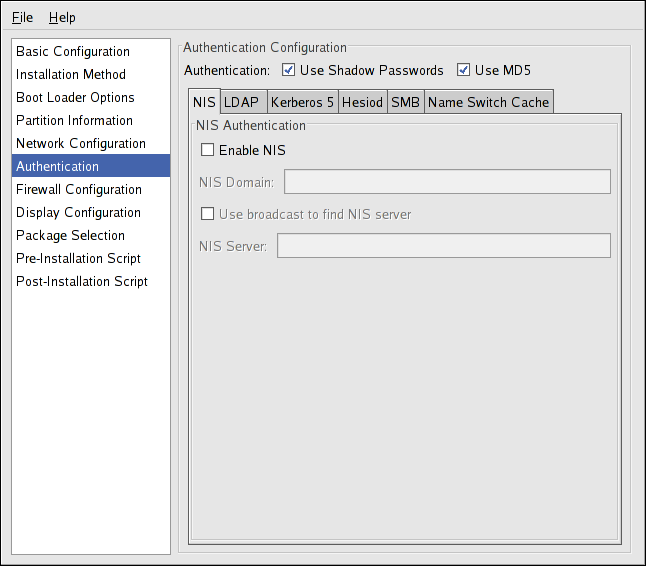Viewport: 646px width, 566px height.
Task: Open the File menu
Action: pos(22,17)
